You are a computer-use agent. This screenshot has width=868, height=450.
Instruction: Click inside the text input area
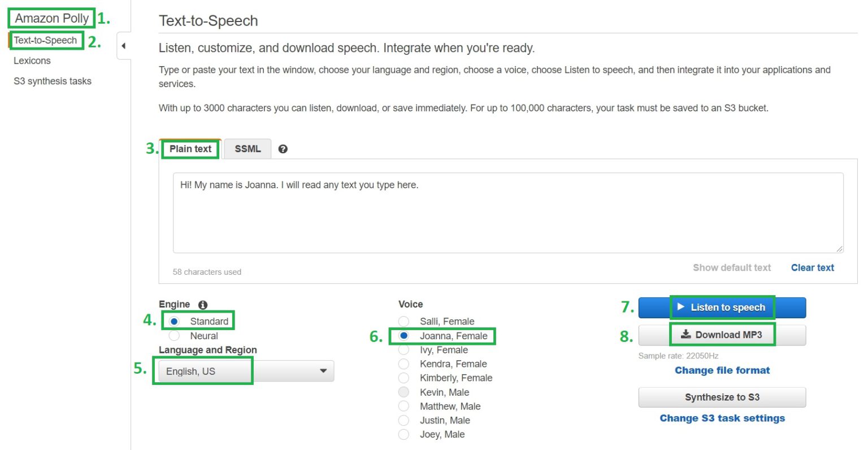click(508, 213)
